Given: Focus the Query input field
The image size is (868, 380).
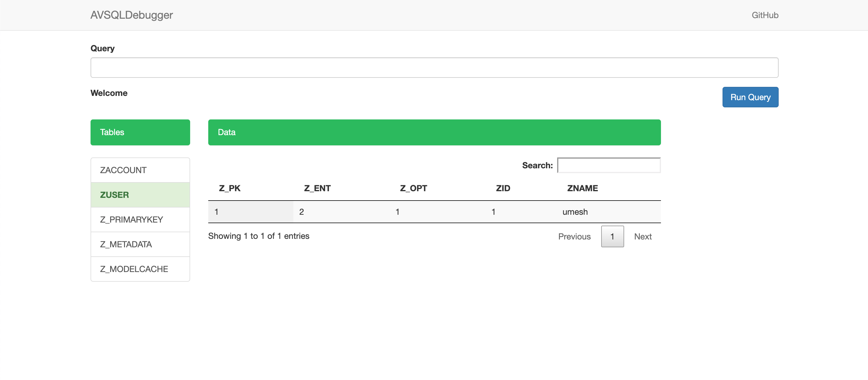Looking at the screenshot, I should 434,68.
